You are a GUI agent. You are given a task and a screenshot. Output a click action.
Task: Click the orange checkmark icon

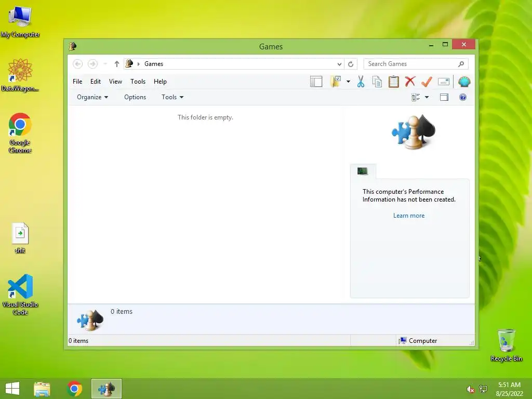[x=427, y=82]
